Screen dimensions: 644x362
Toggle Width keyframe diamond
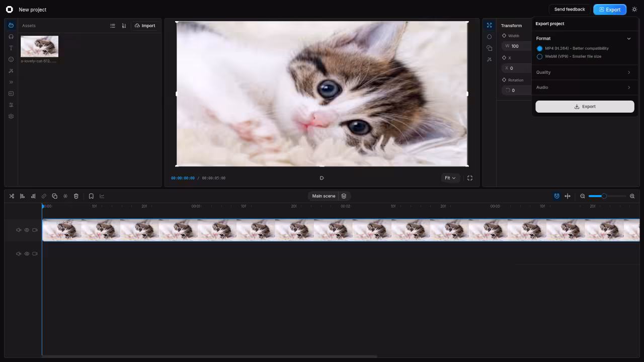pyautogui.click(x=504, y=36)
